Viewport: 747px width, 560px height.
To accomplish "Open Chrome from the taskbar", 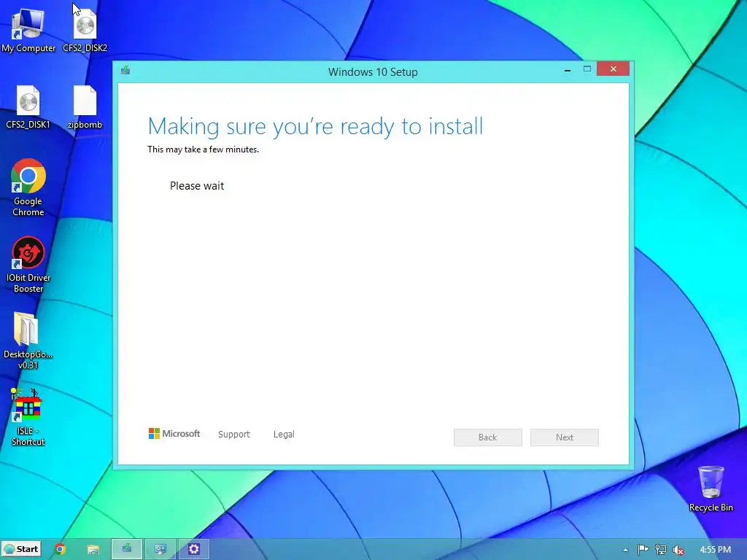I will click(60, 549).
